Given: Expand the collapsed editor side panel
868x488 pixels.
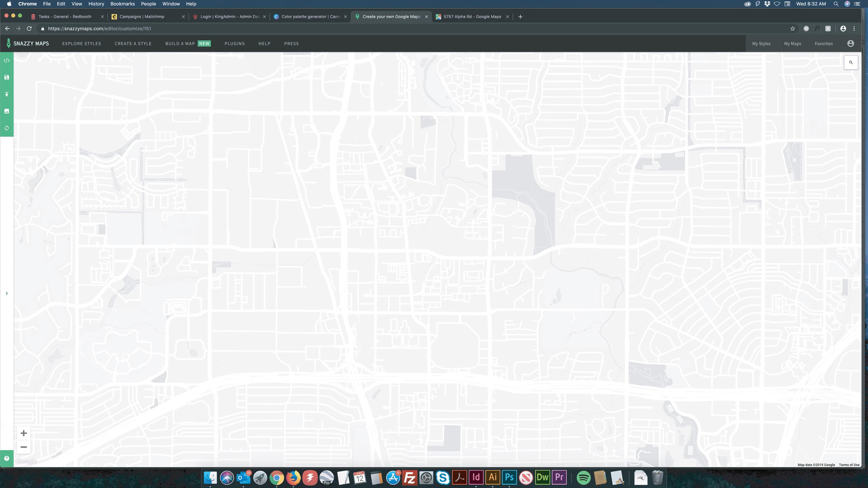Looking at the screenshot, I should pyautogui.click(x=6, y=293).
